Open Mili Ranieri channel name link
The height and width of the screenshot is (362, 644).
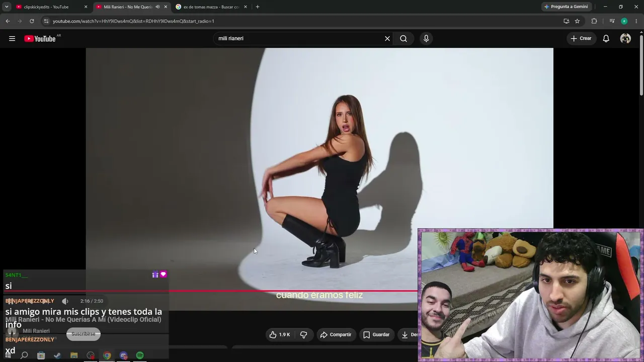click(36, 331)
